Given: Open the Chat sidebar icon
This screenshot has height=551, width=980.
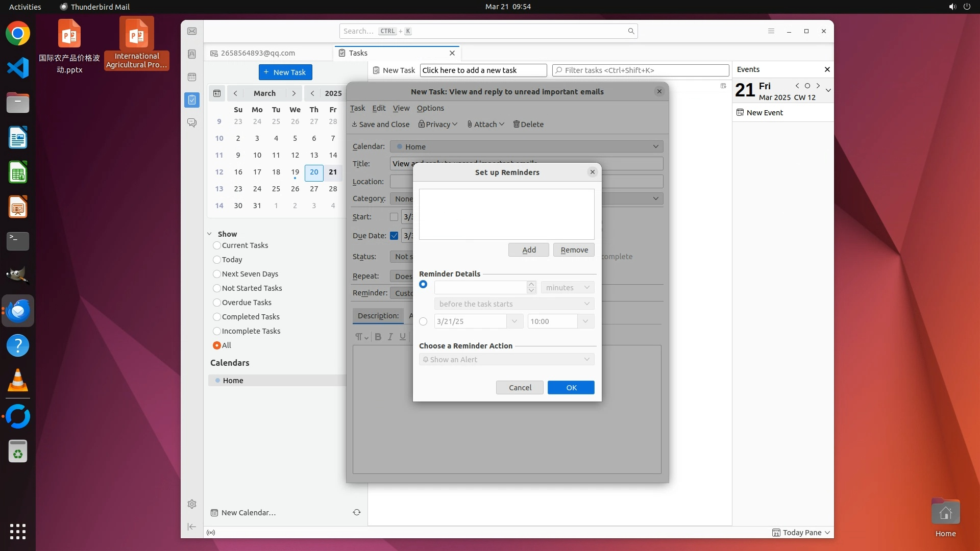Looking at the screenshot, I should pos(192,123).
